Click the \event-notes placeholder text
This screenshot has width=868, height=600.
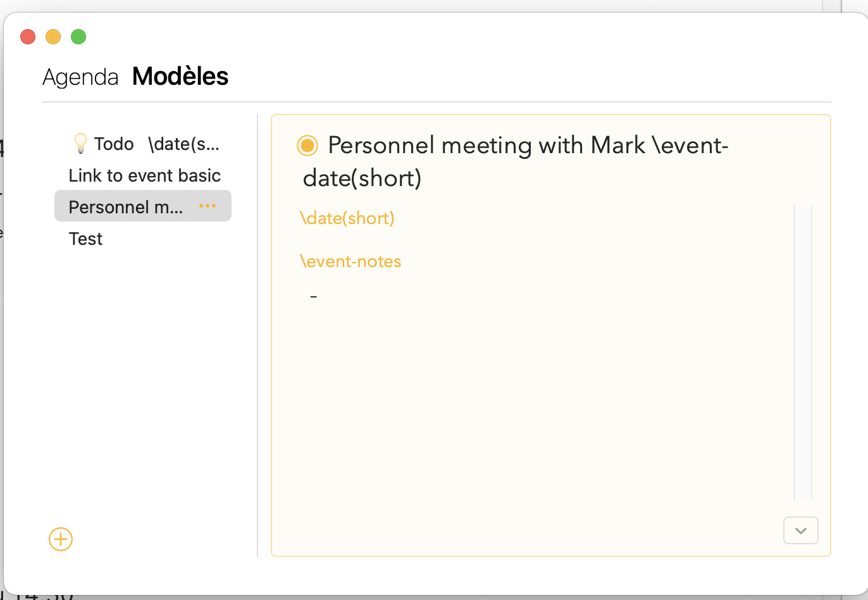click(x=351, y=261)
